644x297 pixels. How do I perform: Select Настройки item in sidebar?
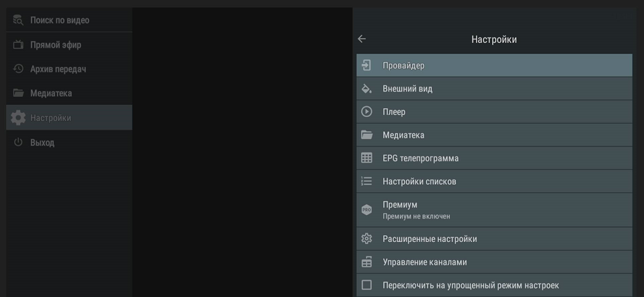pyautogui.click(x=50, y=118)
